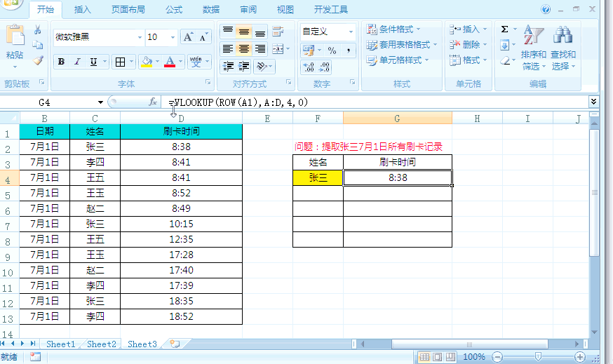Open the Sheet1 worksheet tab
613x364 pixels.
tap(60, 344)
